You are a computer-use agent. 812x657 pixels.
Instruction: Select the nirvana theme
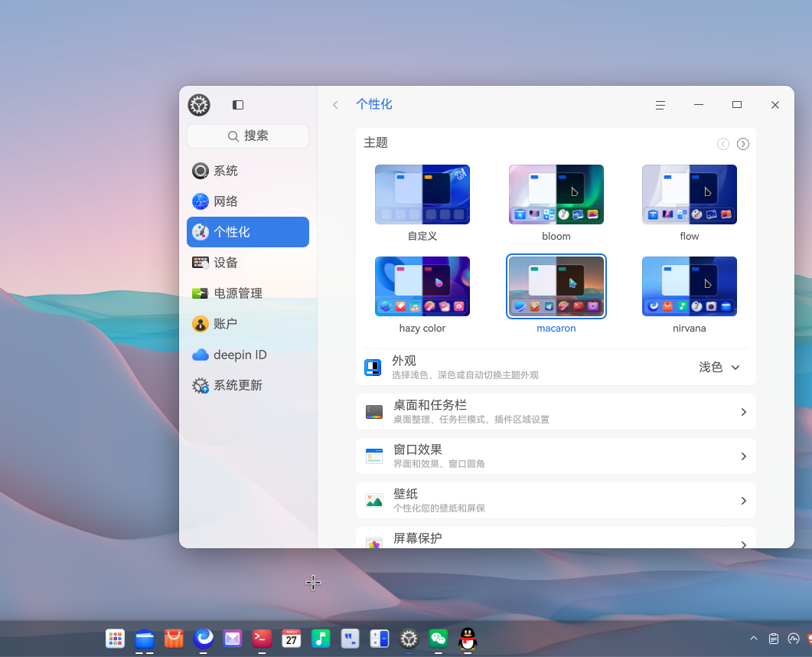pyautogui.click(x=690, y=286)
